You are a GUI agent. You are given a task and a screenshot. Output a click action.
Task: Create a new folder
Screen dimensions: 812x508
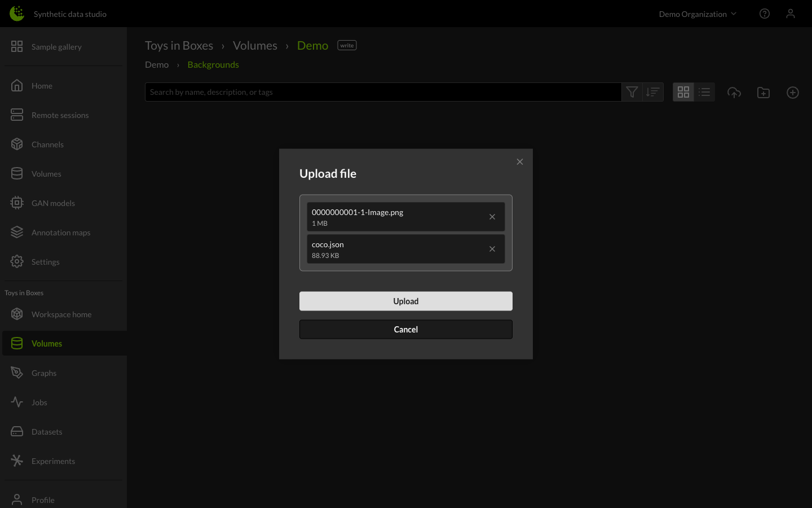pyautogui.click(x=764, y=92)
